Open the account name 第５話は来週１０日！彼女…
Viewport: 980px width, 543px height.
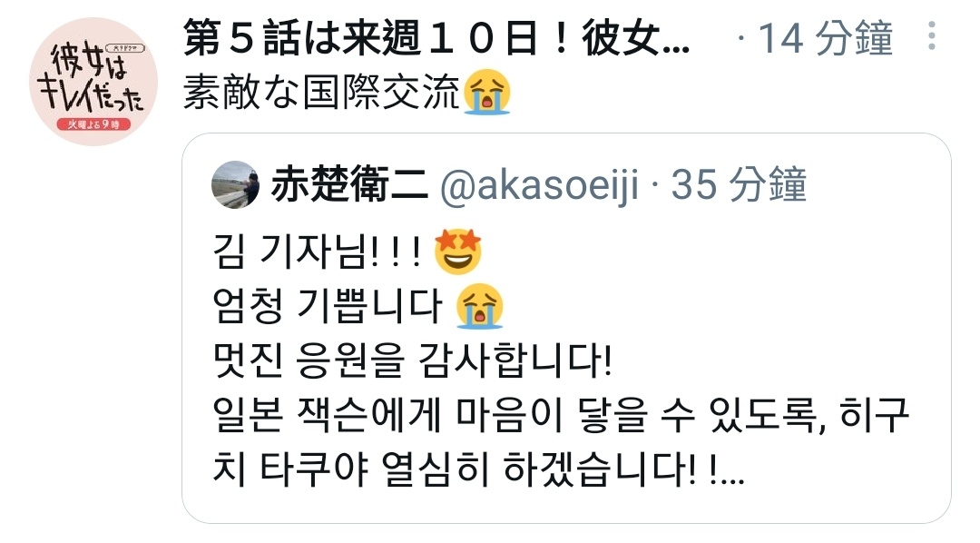[436, 37]
